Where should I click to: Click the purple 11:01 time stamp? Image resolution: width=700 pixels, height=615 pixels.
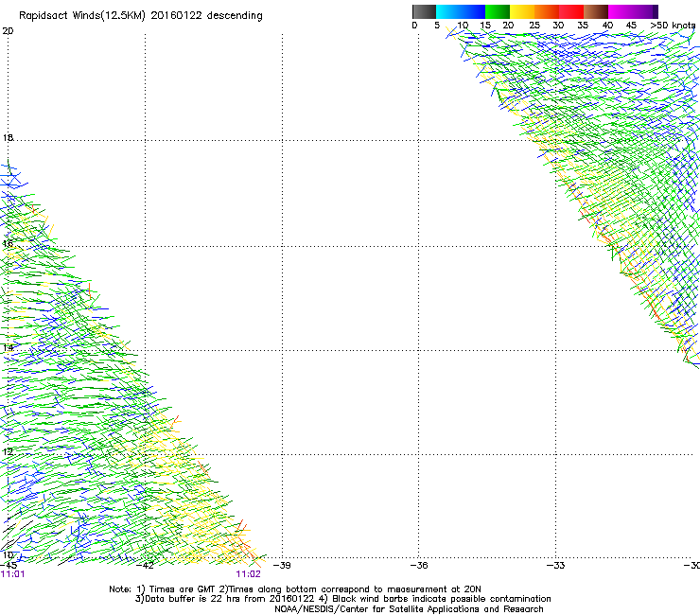13,574
